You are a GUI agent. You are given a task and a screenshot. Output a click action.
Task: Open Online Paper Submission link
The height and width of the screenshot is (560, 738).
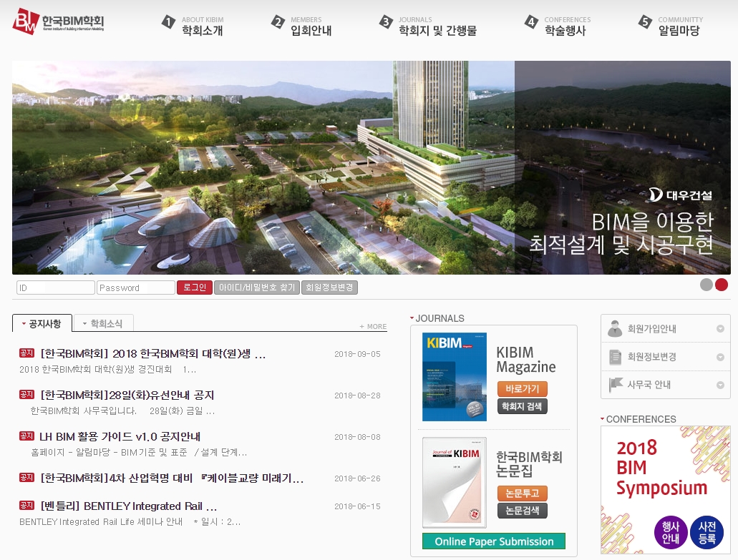494,541
